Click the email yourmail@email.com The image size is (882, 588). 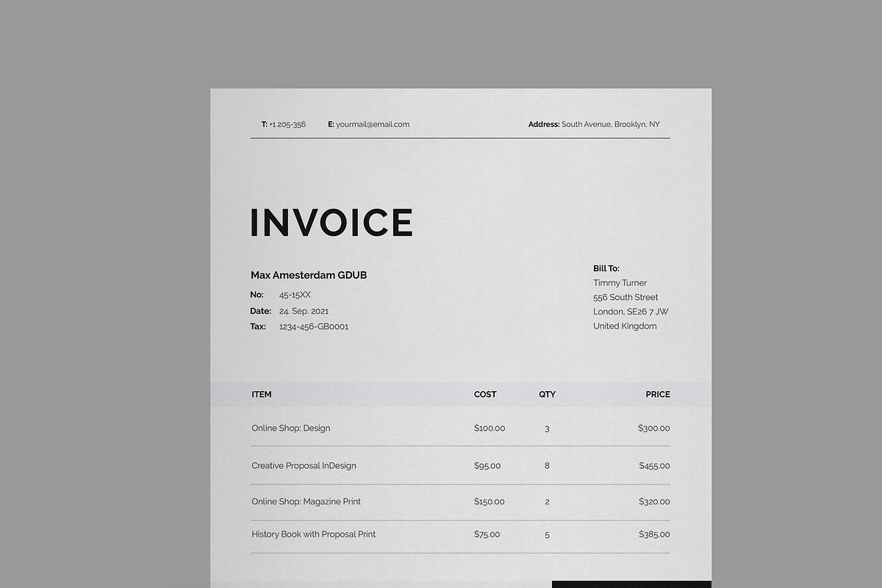click(373, 124)
